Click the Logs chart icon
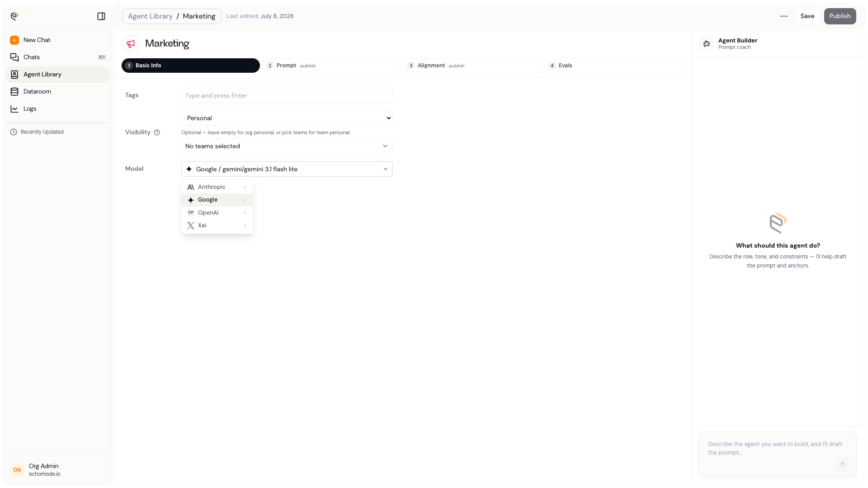868x488 pixels. 14,109
